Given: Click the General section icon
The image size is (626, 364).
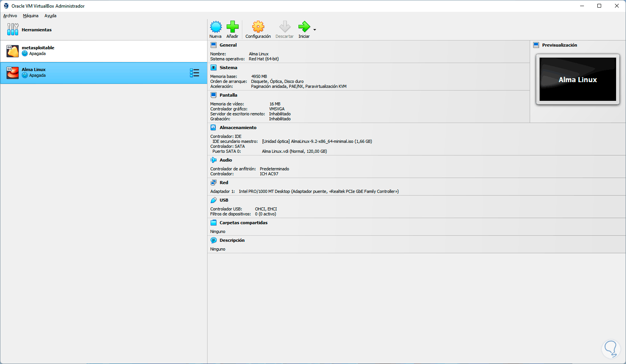Looking at the screenshot, I should point(214,45).
